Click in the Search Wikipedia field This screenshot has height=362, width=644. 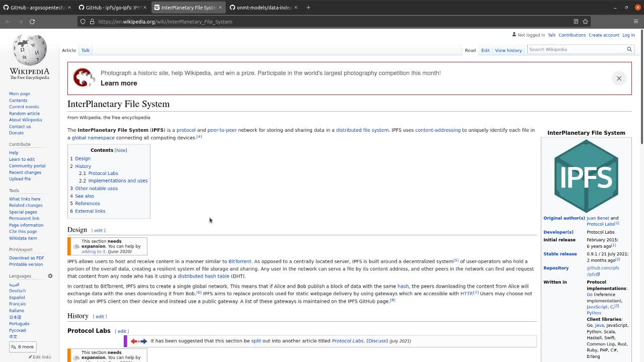(x=576, y=49)
